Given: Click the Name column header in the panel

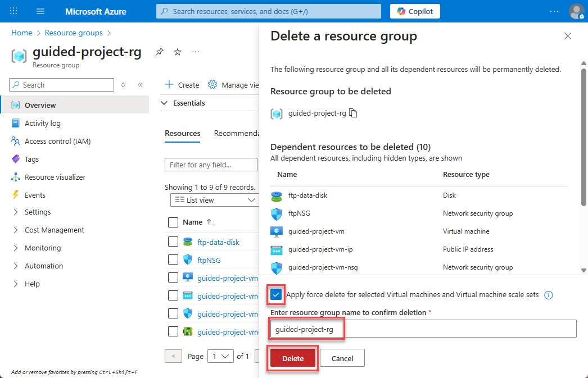Looking at the screenshot, I should click(x=287, y=175).
